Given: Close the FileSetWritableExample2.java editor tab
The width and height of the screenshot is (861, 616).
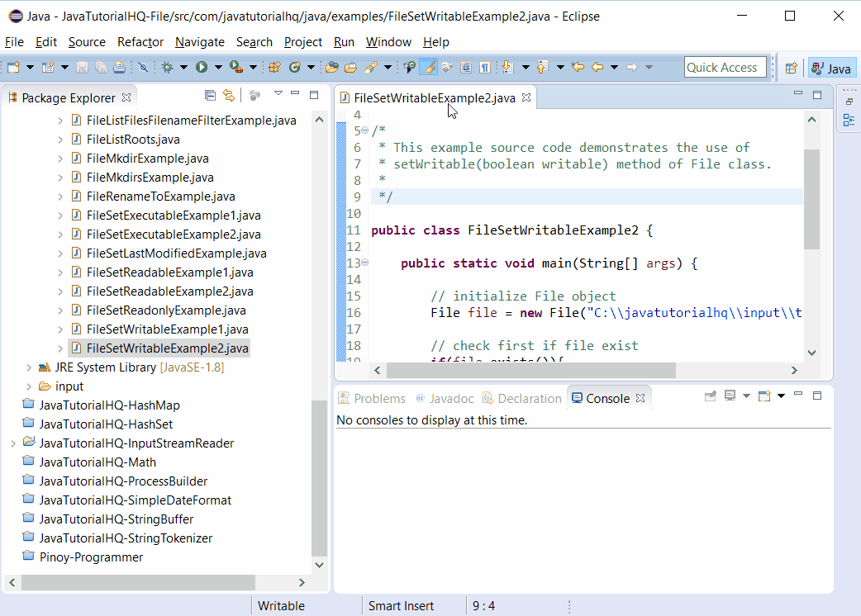Looking at the screenshot, I should pyautogui.click(x=526, y=97).
